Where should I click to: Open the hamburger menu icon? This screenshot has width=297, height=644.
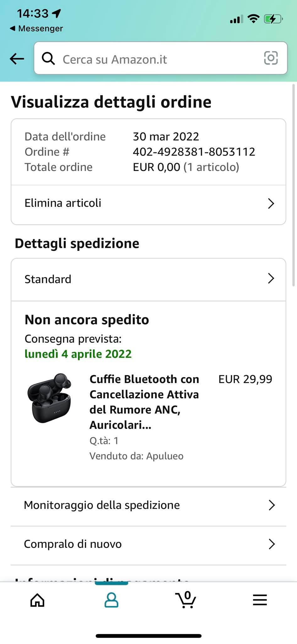(x=260, y=600)
